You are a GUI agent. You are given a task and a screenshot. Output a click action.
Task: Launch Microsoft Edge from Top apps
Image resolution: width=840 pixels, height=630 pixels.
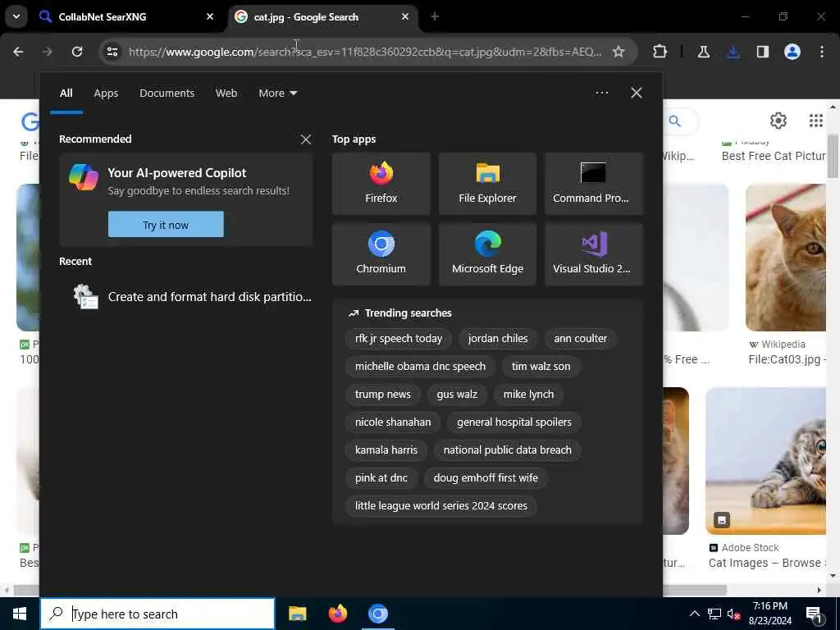pos(487,254)
